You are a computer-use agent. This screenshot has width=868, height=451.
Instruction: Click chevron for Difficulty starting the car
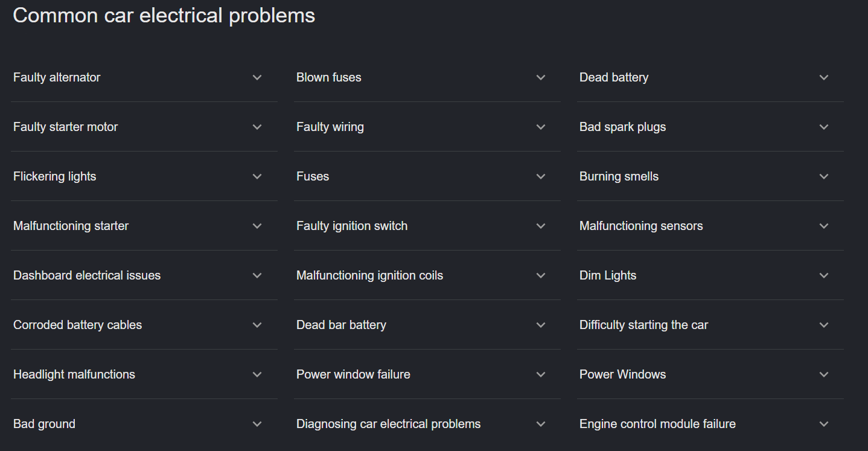(x=824, y=325)
